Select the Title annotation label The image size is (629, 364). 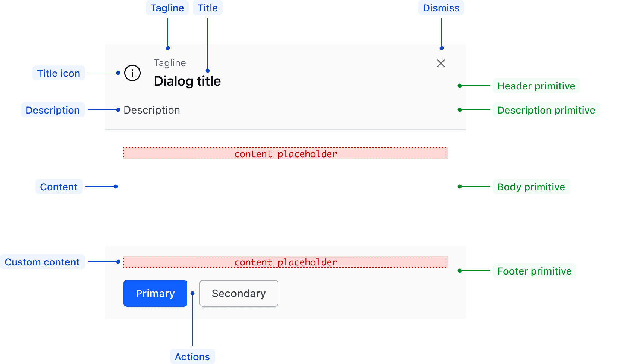[207, 8]
